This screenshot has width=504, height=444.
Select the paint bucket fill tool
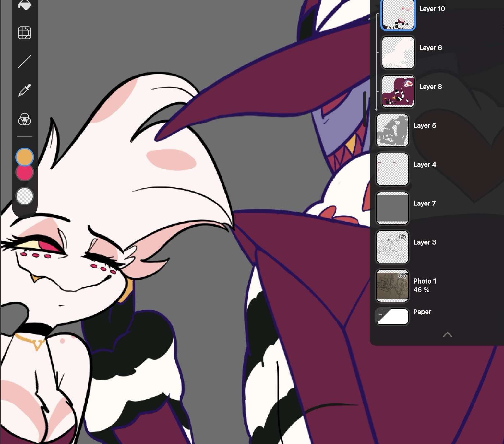pyautogui.click(x=25, y=5)
